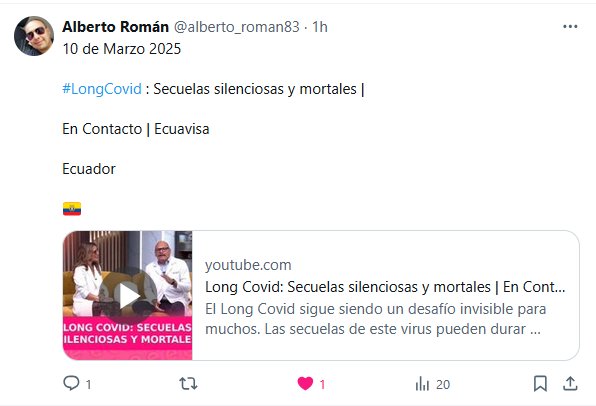Click the reply count number
Screen dimensions: 596x406
(x=89, y=385)
